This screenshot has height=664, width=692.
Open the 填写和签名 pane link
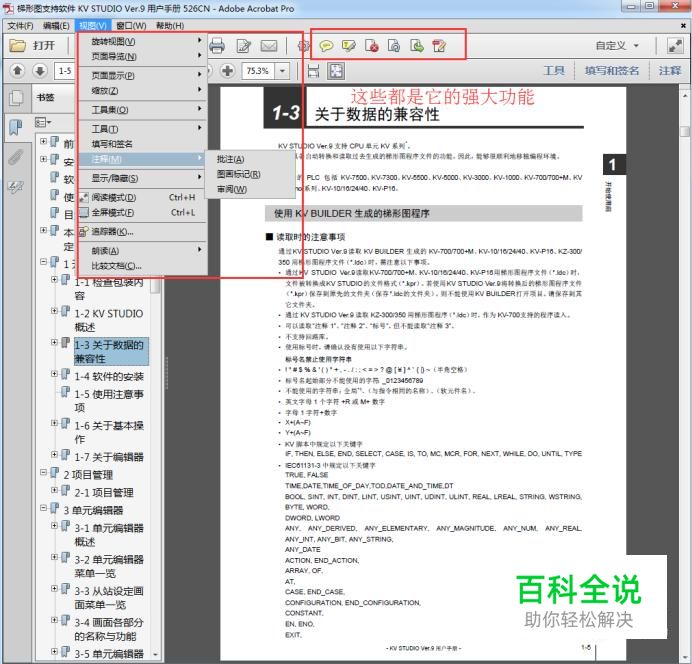pyautogui.click(x=612, y=71)
